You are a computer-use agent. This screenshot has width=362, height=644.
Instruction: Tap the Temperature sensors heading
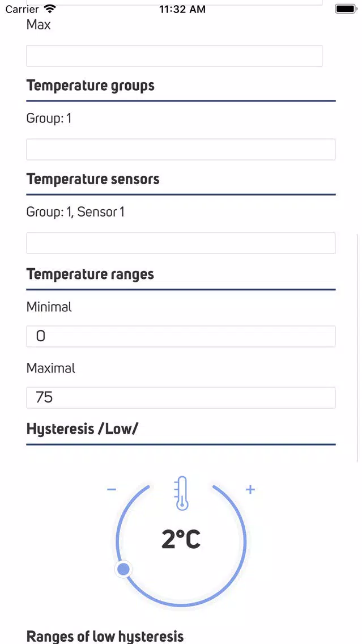point(93,179)
